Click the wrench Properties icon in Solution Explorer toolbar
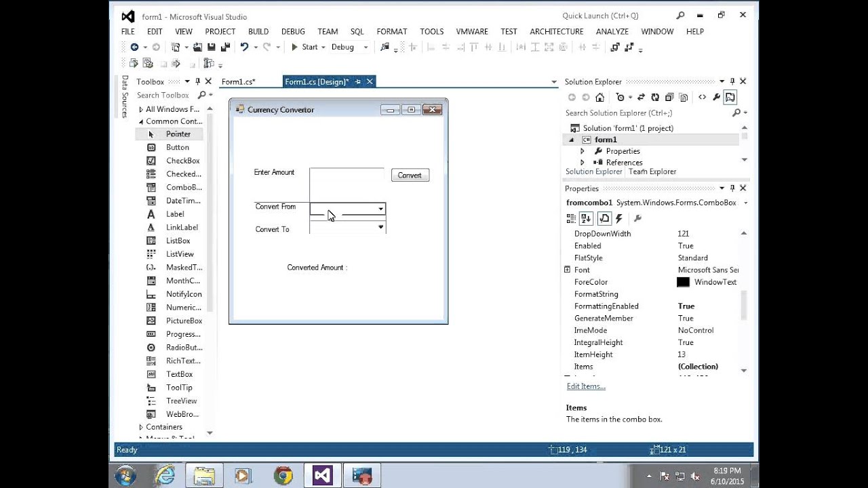The width and height of the screenshot is (868, 488). 716,98
